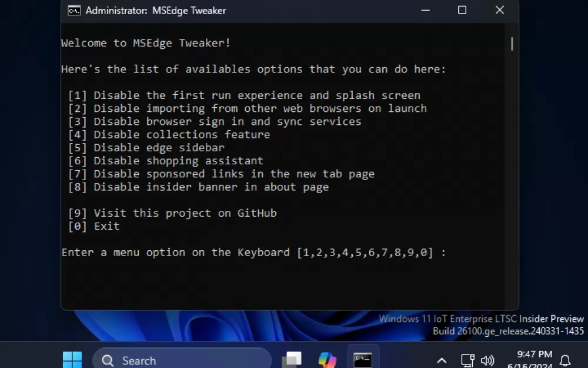The image size is (588, 368).
Task: Click the 'list of availables options' line
Action: click(254, 69)
